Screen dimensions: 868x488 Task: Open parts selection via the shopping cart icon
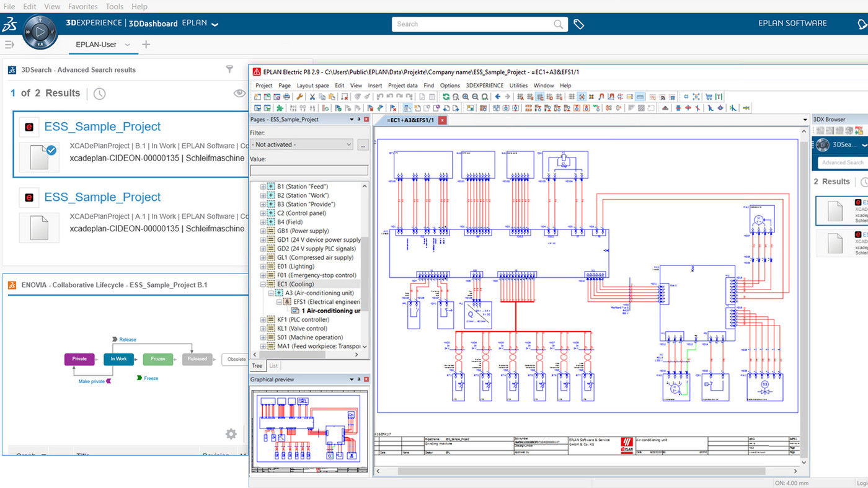coord(708,96)
